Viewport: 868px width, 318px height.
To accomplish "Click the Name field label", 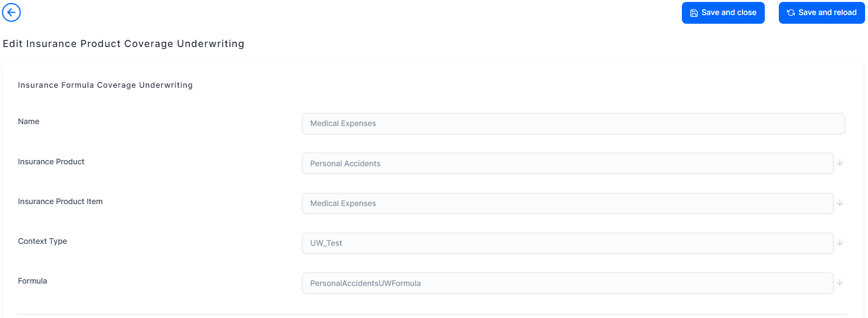I will 29,122.
